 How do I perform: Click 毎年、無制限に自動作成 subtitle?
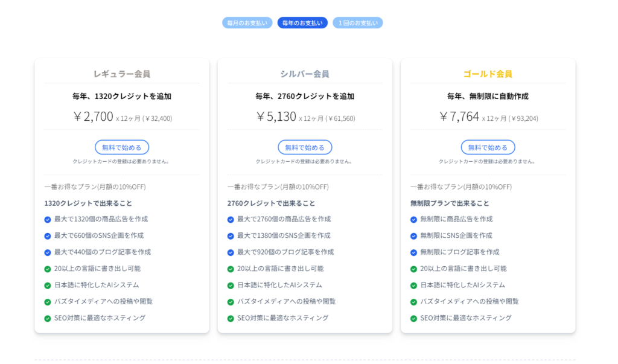click(x=488, y=96)
